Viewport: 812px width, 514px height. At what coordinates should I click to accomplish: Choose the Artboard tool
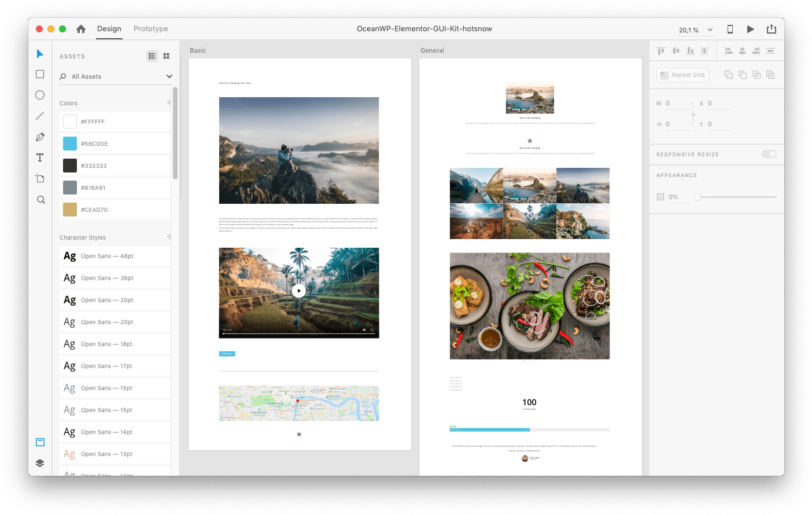click(40, 178)
